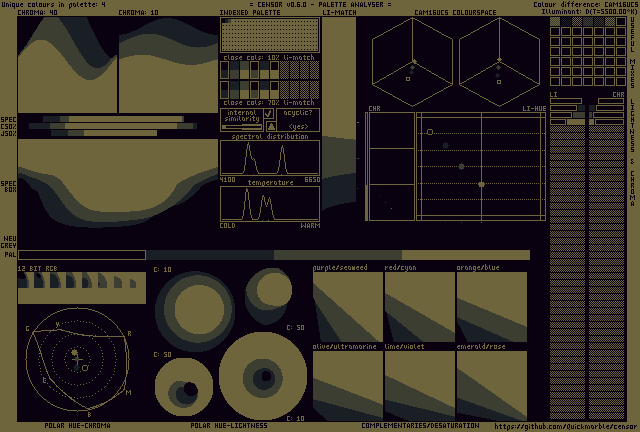Click the 'CHROMA: 10' label
The image size is (640, 432).
pos(138,12)
